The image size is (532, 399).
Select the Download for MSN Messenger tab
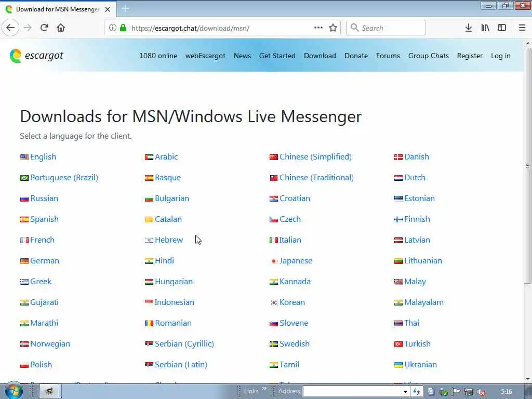coord(58,9)
